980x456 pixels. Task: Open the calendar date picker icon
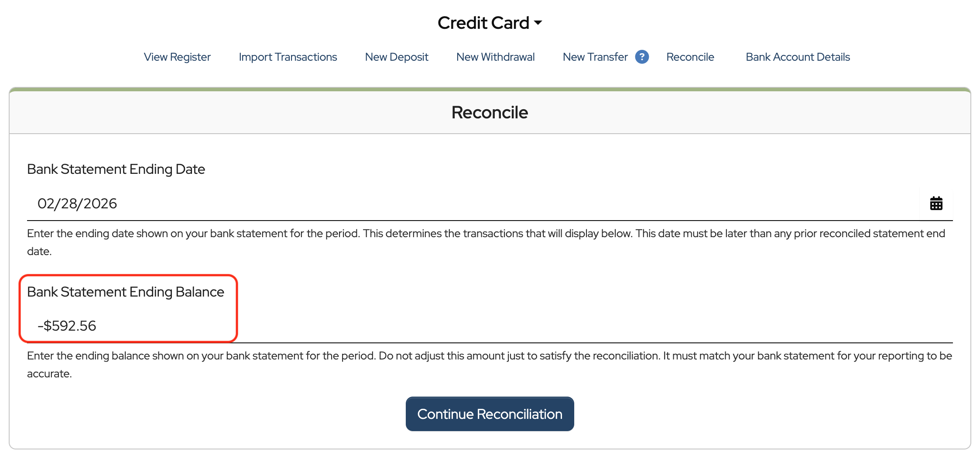click(x=936, y=204)
